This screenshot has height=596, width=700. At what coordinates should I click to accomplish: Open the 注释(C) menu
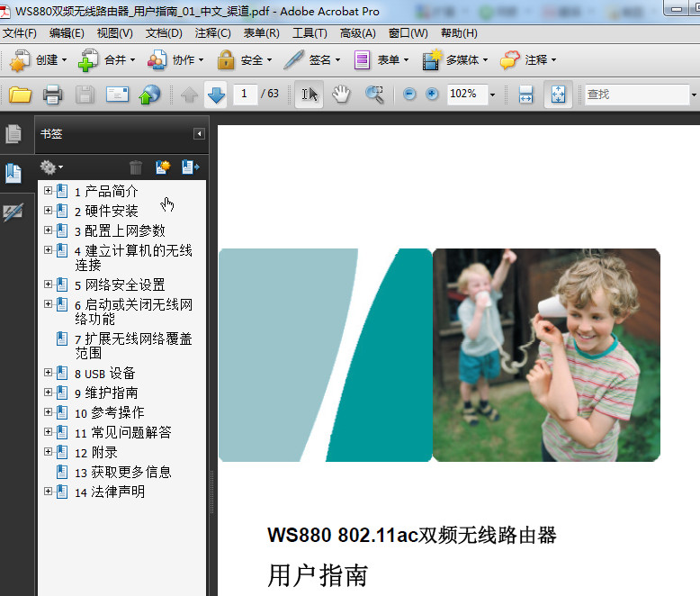coord(212,33)
